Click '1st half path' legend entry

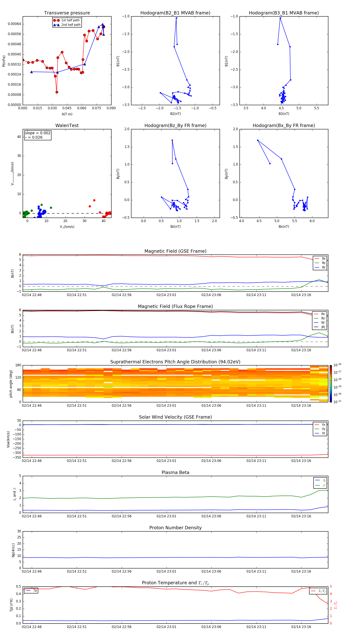coord(66,20)
